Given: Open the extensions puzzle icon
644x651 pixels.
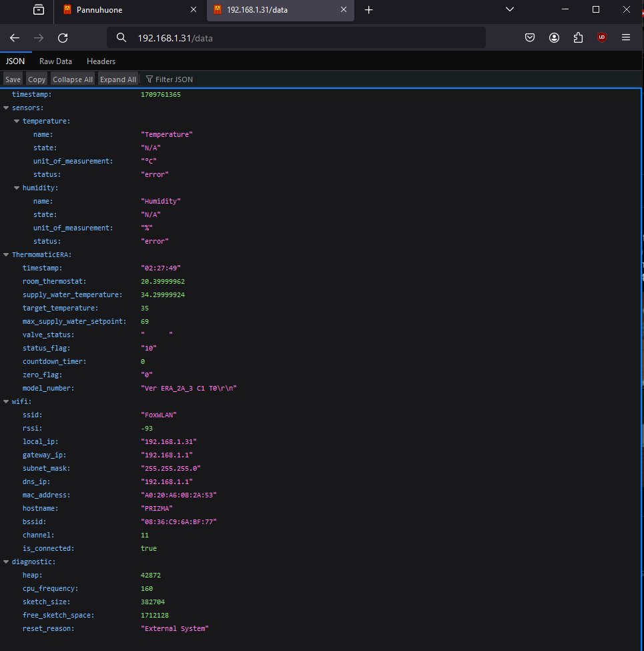Looking at the screenshot, I should click(578, 38).
